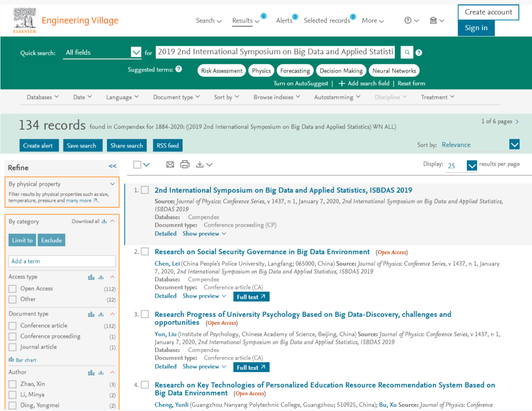
Task: Click the plus icon for Add search field
Action: pyautogui.click(x=342, y=83)
